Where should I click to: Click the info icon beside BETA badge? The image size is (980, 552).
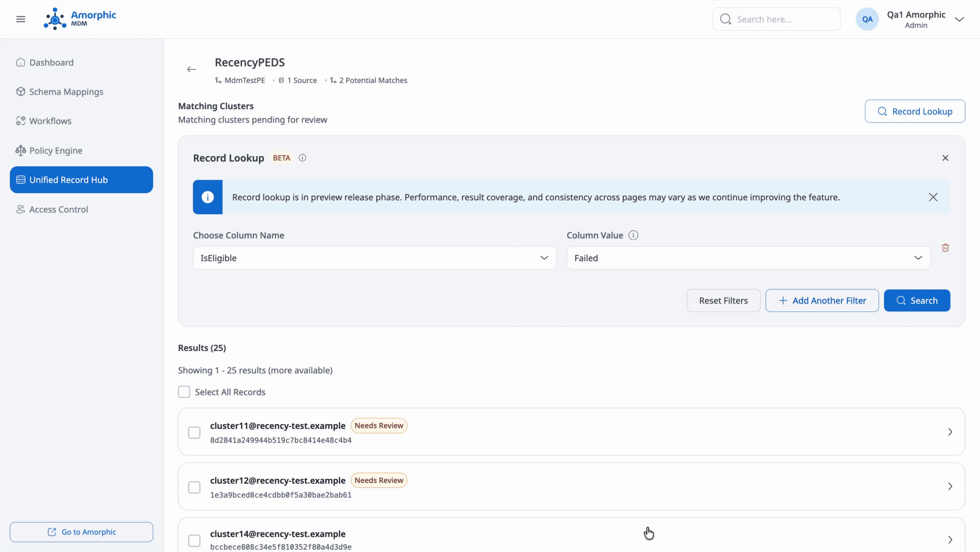pyautogui.click(x=302, y=158)
